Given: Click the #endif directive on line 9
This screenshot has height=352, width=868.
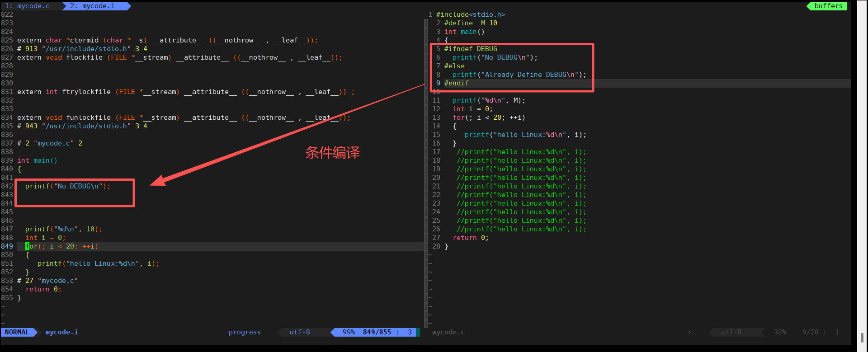Looking at the screenshot, I should coord(456,83).
